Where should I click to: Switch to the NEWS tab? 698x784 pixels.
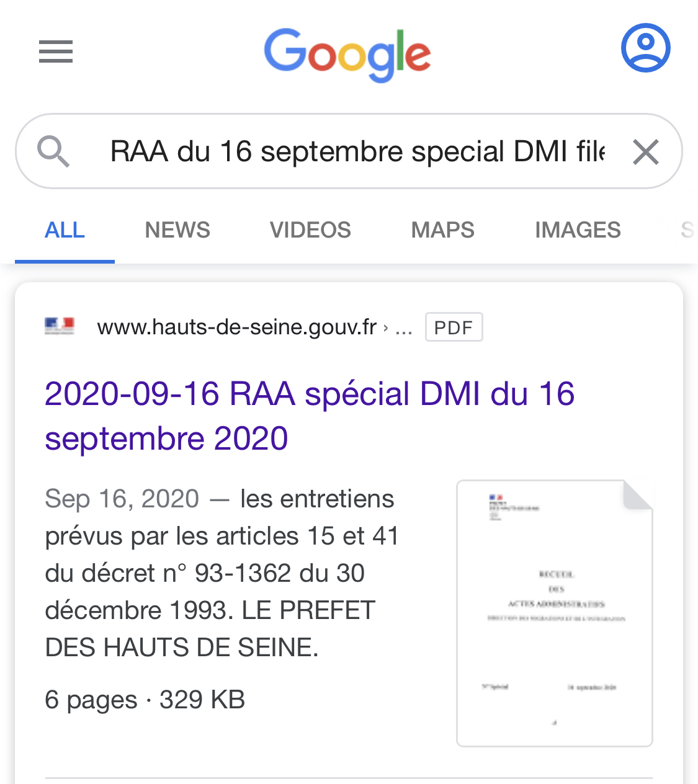[177, 230]
